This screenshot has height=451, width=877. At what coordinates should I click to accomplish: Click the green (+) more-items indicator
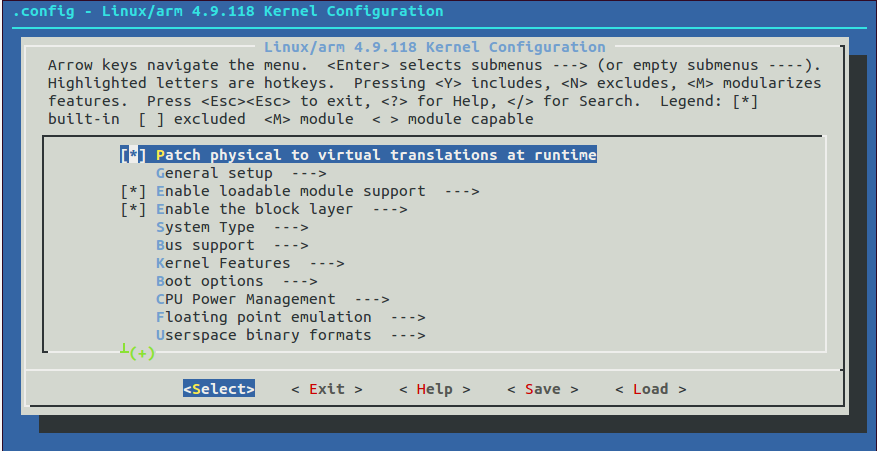pos(142,354)
